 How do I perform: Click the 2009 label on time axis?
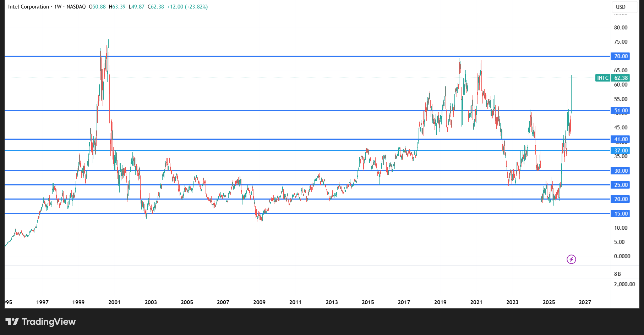(260, 302)
